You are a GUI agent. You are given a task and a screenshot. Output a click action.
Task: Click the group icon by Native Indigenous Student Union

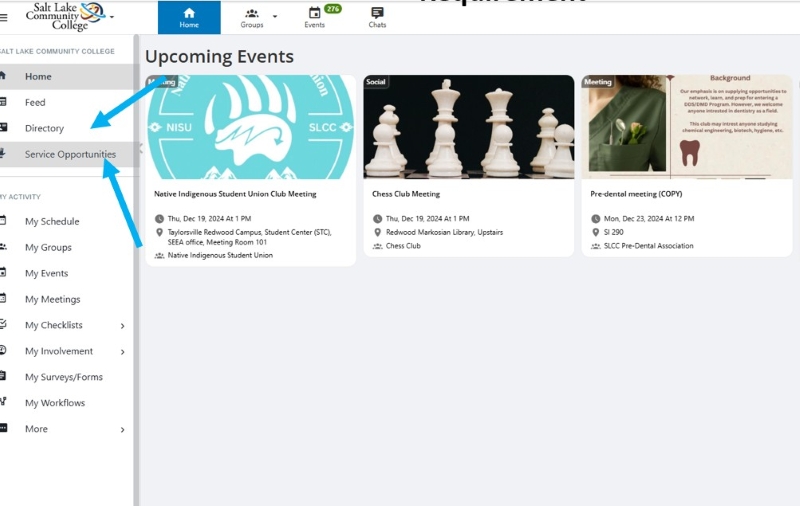click(159, 256)
